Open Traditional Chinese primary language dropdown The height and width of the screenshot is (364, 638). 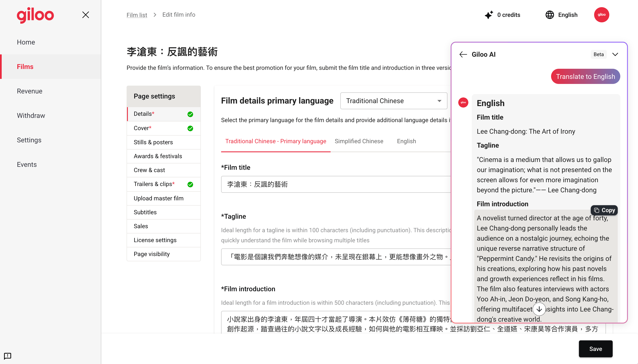point(393,101)
